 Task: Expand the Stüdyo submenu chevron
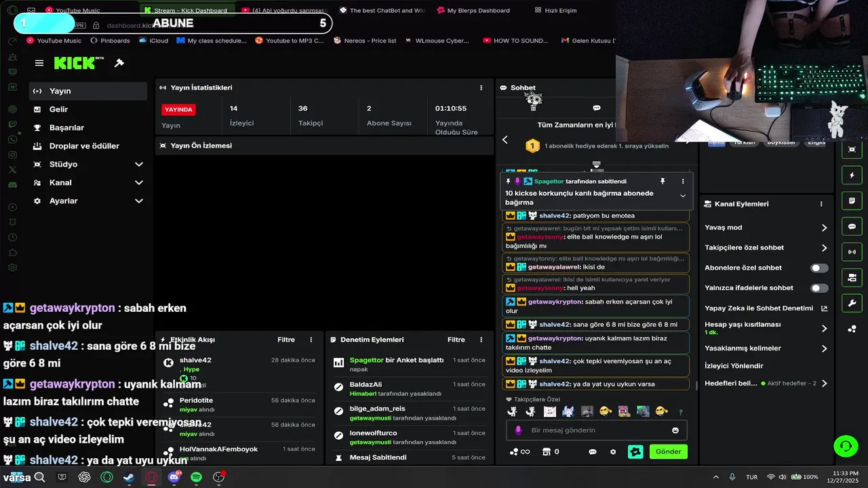pos(139,164)
